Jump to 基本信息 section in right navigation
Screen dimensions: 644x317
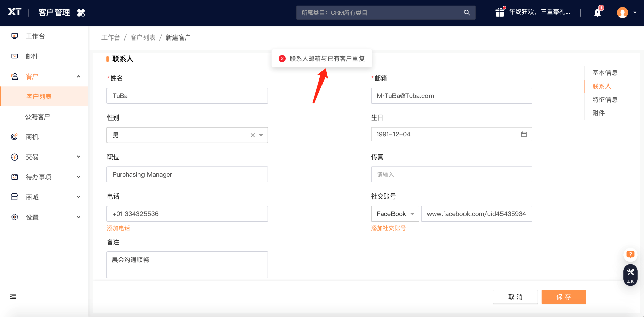tap(604, 72)
